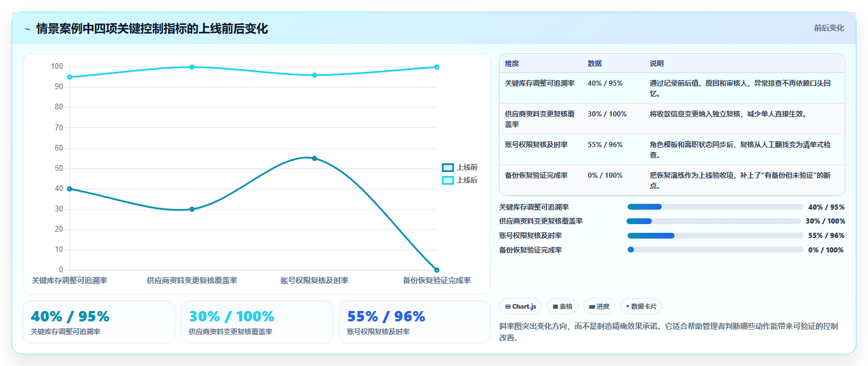
Task: Click the 上线前 data point at 0
Action: pyautogui.click(x=436, y=270)
